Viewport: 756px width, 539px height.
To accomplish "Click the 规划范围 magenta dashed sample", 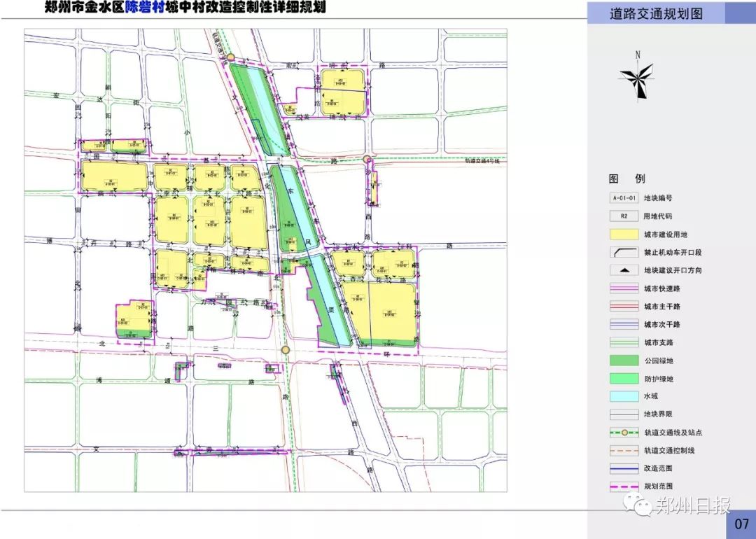I will (624, 486).
